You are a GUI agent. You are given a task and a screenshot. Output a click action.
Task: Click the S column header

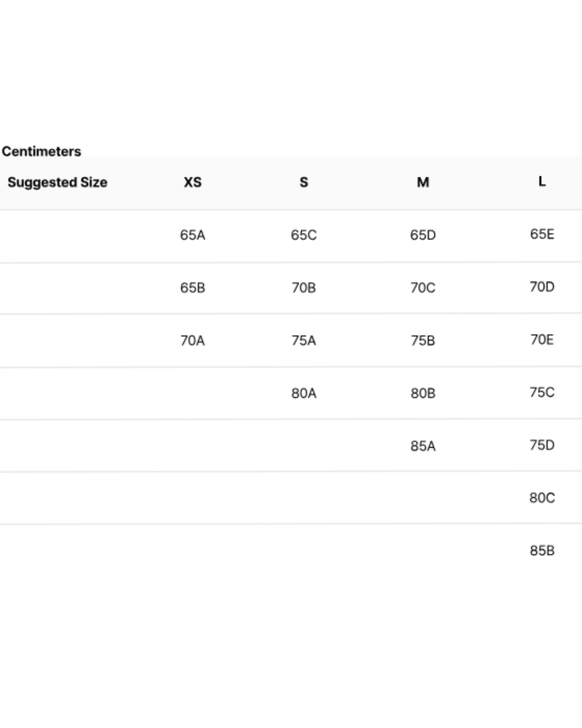tap(304, 182)
